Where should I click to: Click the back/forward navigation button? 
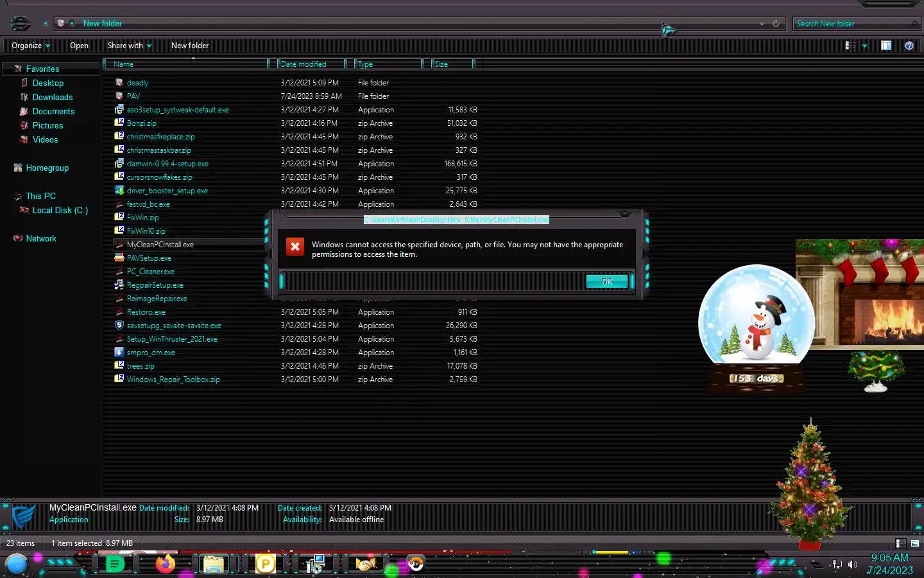21,24
